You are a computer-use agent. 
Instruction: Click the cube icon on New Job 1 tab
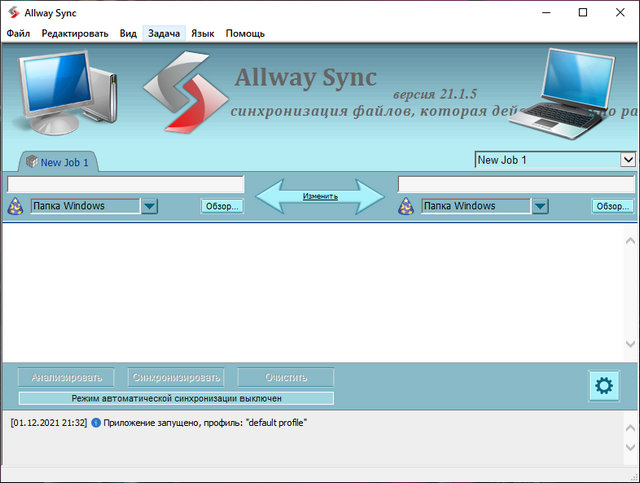31,162
